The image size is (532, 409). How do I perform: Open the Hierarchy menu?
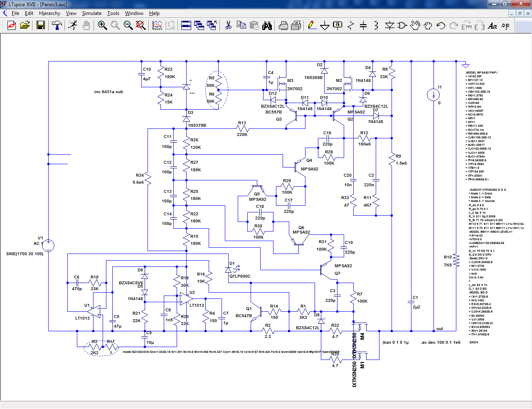[49, 13]
